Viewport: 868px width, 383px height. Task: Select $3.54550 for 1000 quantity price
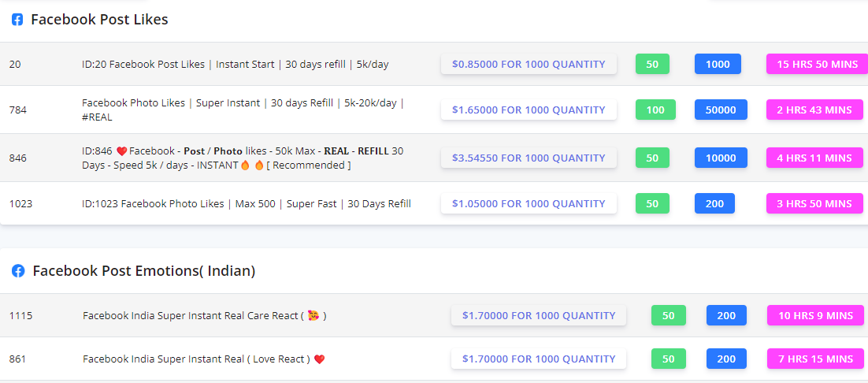529,158
